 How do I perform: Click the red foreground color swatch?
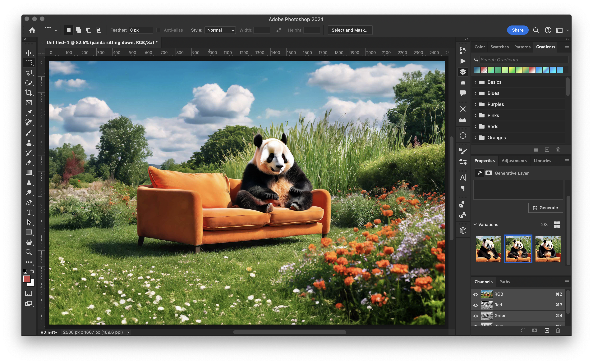26,279
